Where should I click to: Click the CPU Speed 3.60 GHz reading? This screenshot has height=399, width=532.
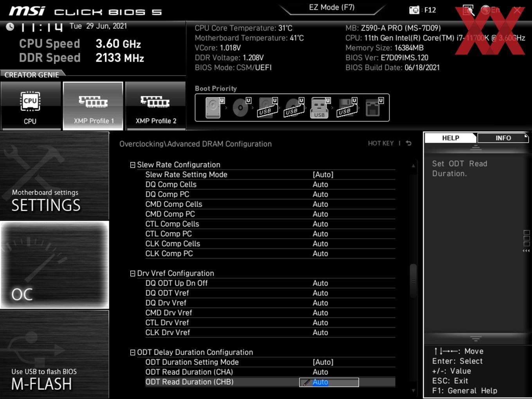(80, 44)
